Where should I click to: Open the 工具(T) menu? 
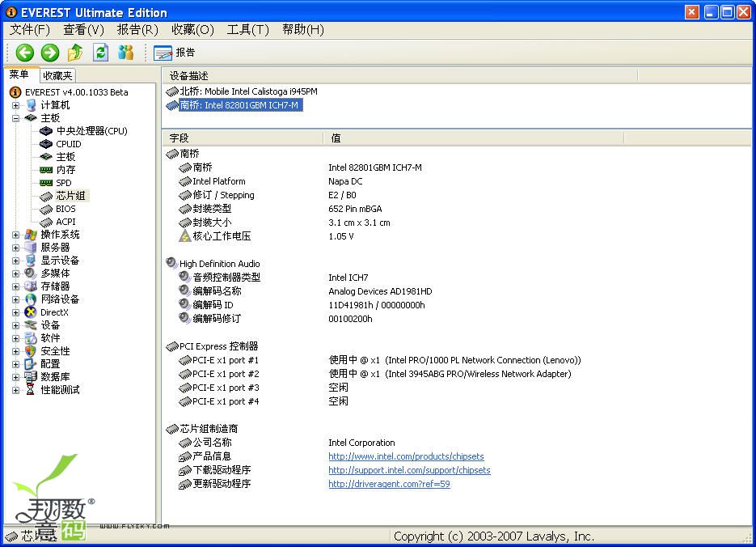[x=247, y=30]
